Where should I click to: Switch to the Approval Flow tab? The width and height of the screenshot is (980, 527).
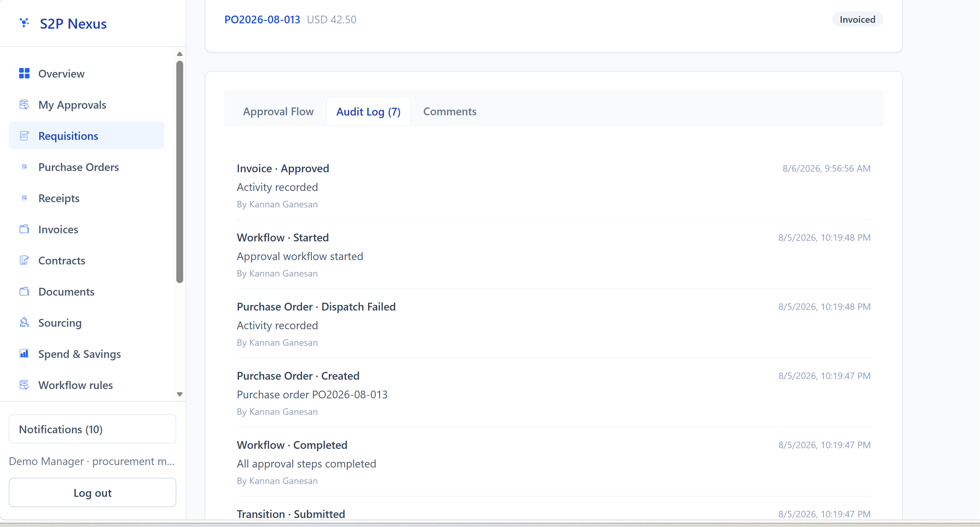point(278,112)
